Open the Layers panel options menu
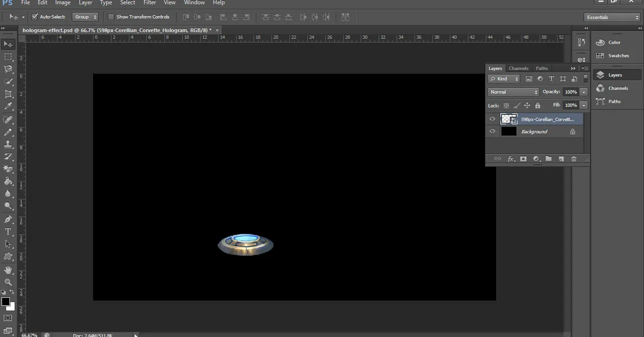This screenshot has height=337, width=644. (x=585, y=68)
